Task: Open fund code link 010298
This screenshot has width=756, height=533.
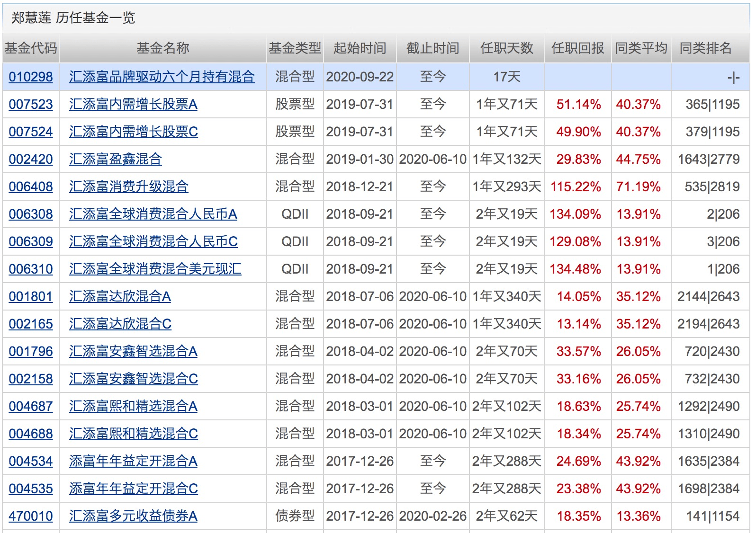Action: point(31,77)
